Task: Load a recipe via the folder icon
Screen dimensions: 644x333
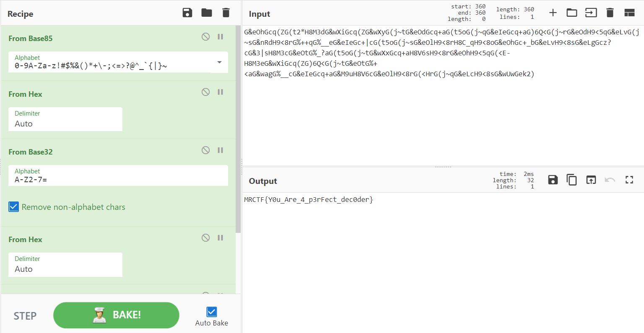Action: click(207, 13)
